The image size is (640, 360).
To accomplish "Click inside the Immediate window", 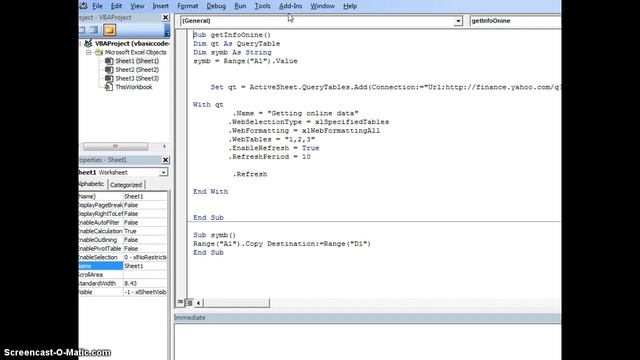I will [367, 341].
